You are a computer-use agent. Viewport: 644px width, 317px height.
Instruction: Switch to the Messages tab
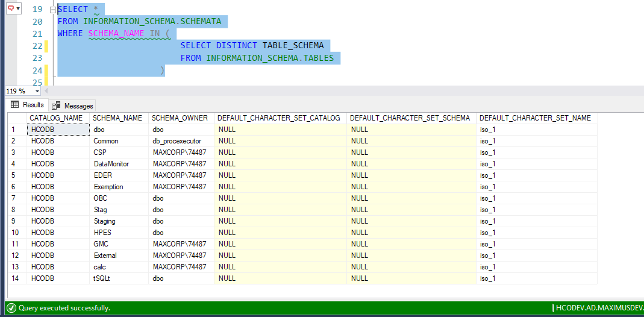click(73, 106)
